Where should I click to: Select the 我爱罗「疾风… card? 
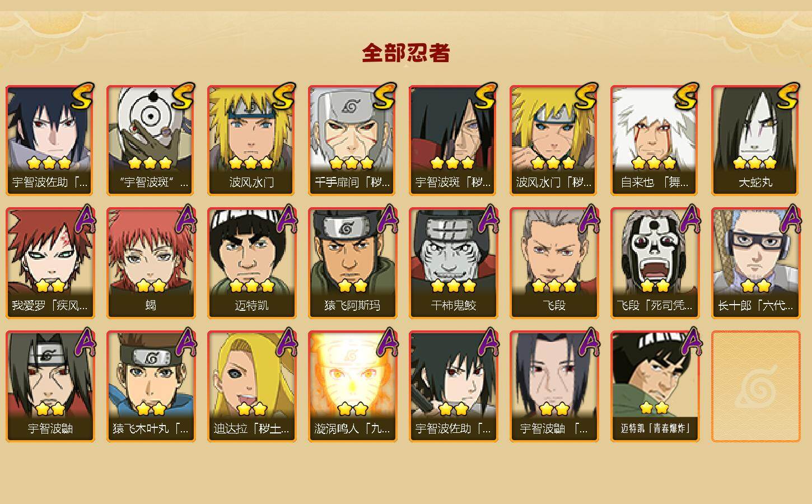tap(50, 264)
